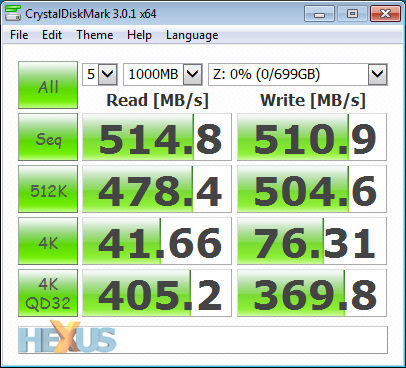Open the Help menu

(x=139, y=35)
